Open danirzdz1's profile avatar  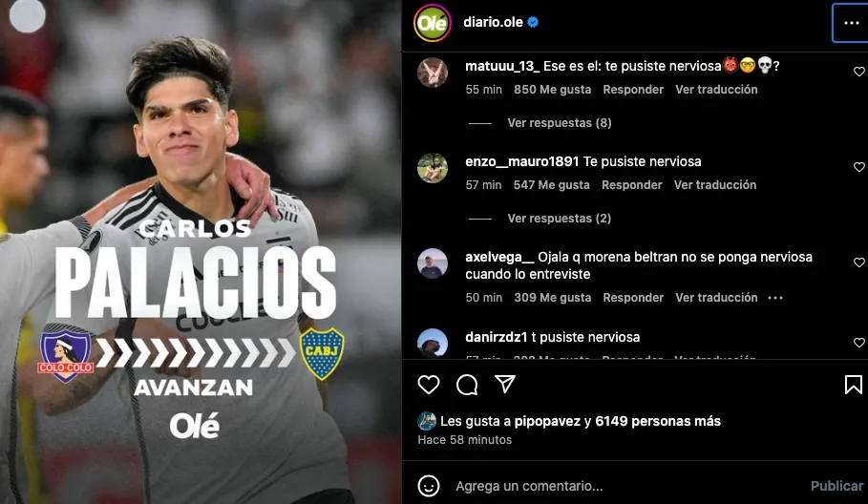click(433, 344)
